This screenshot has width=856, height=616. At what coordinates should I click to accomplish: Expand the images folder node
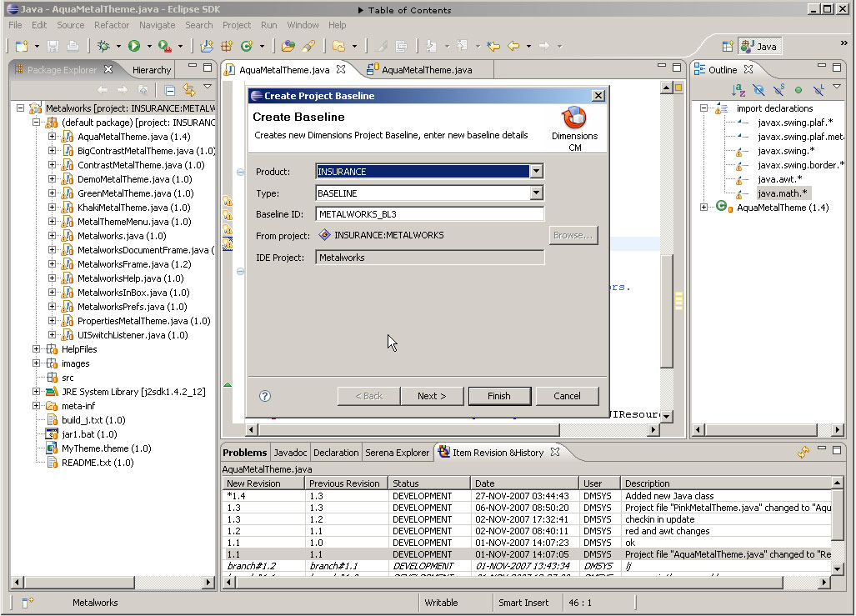[36, 363]
